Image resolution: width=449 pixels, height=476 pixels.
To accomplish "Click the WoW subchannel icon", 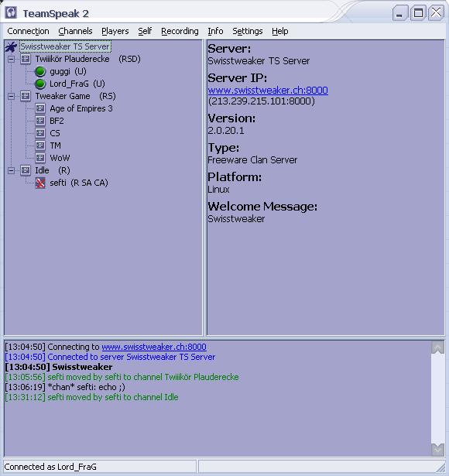I will tap(40, 158).
